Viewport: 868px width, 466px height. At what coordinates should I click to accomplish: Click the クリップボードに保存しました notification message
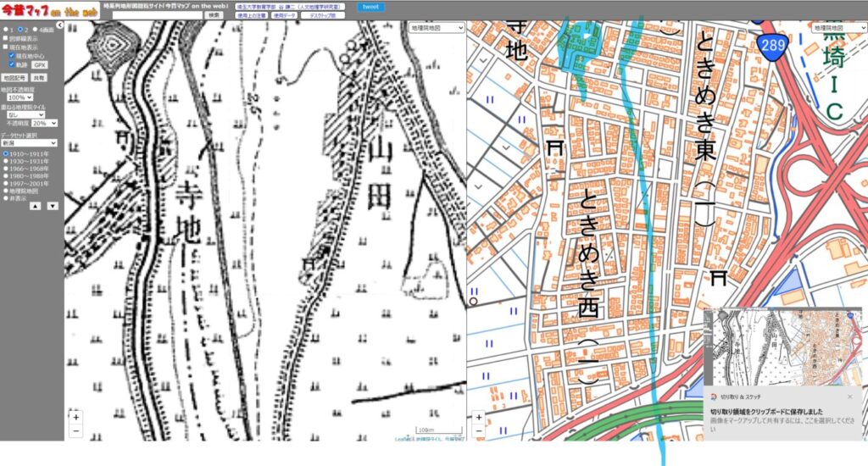click(766, 412)
